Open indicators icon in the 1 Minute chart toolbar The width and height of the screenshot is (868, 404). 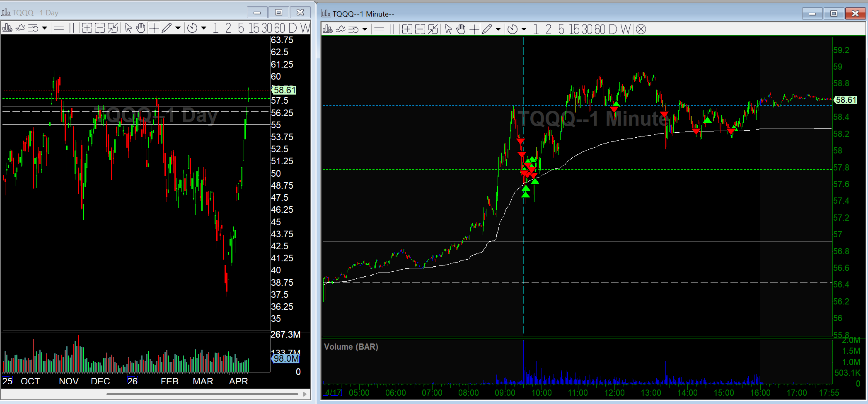click(341, 29)
